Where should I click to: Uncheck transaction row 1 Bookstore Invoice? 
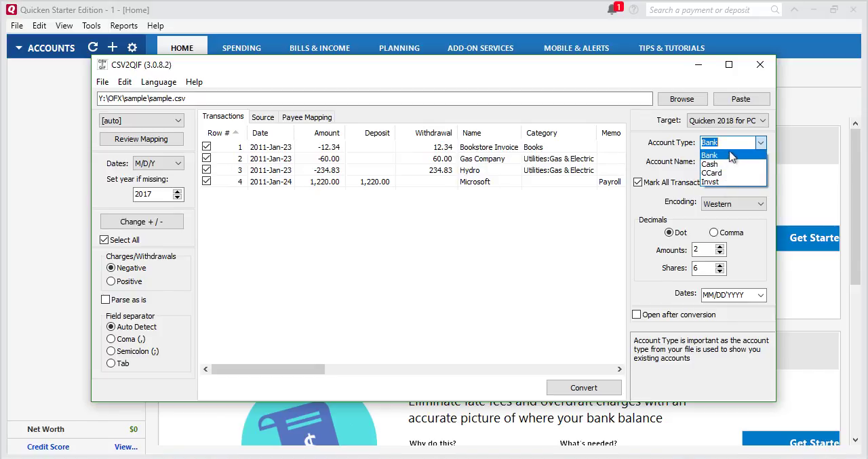click(x=207, y=146)
